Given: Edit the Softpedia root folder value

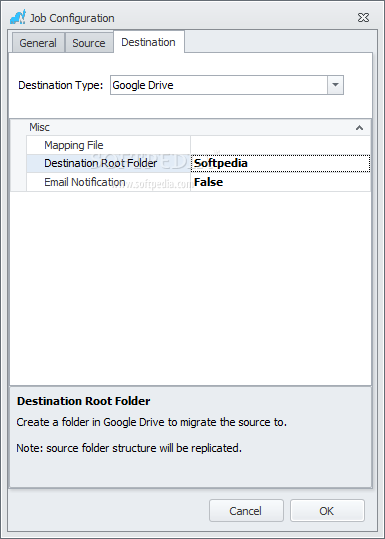Looking at the screenshot, I should [280, 163].
